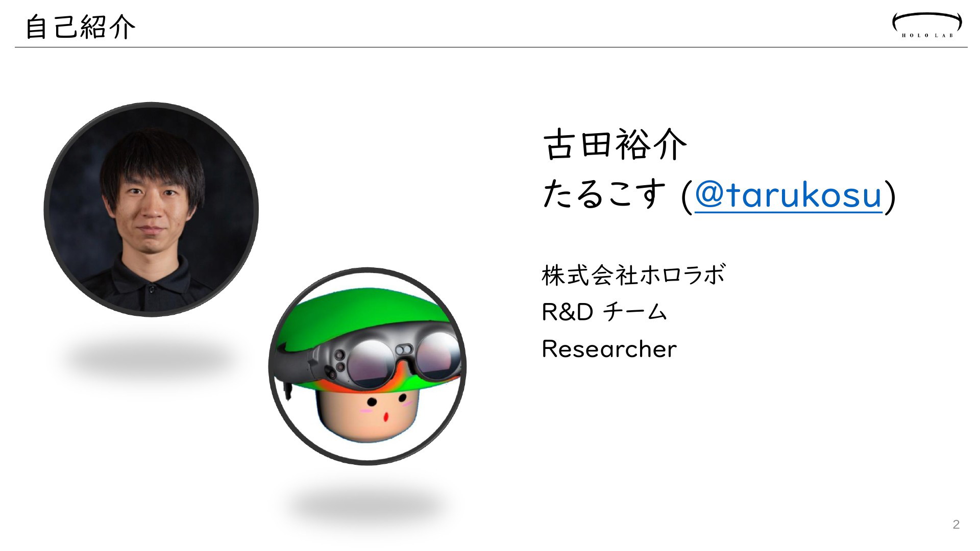This screenshot has width=980, height=551.
Task: Select the circular portrait photo
Action: (151, 209)
